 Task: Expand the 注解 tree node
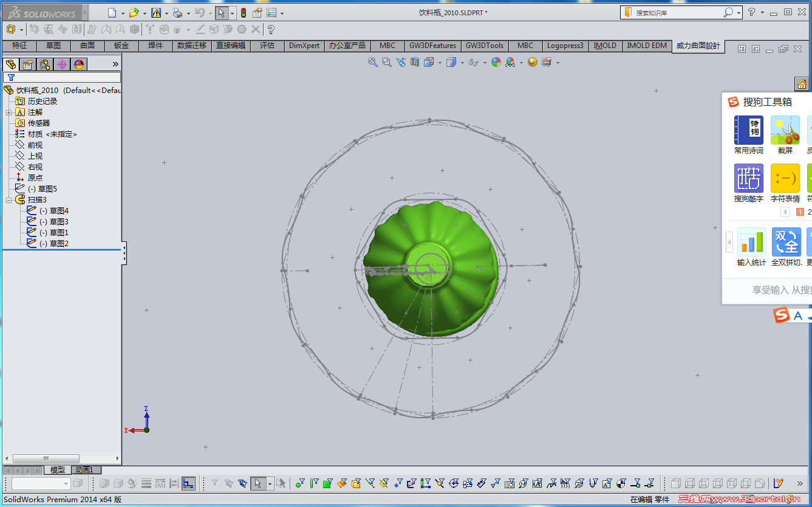click(x=9, y=112)
